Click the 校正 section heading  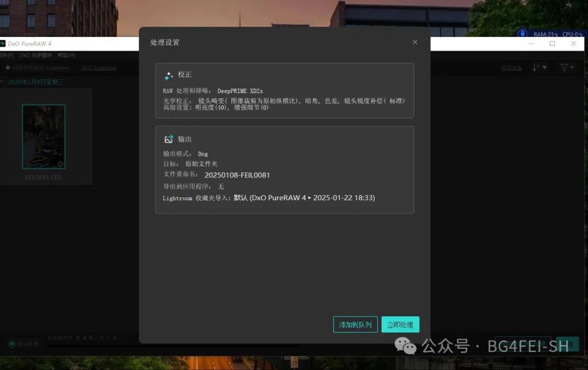[x=185, y=75]
